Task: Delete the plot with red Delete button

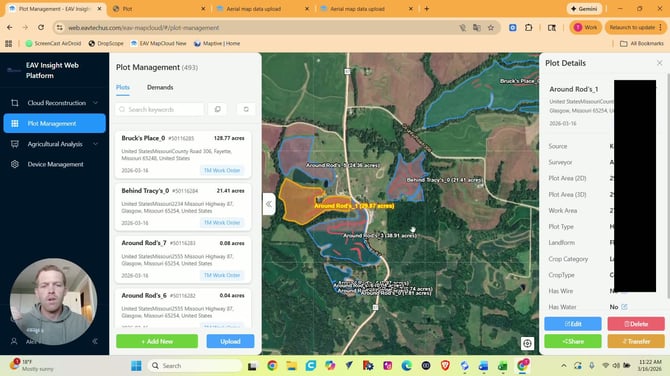Action: [636, 324]
